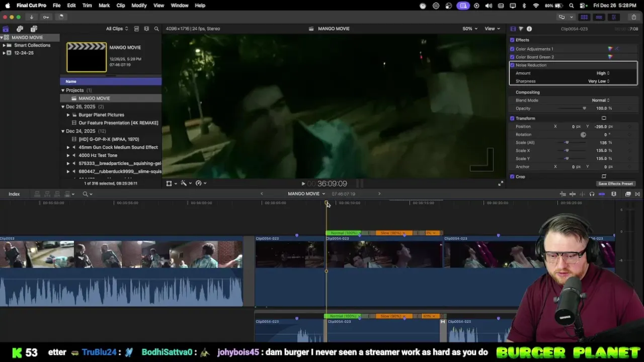Image resolution: width=644 pixels, height=362 pixels.
Task: Expand the 12-24-25 event
Action: (x=4, y=53)
